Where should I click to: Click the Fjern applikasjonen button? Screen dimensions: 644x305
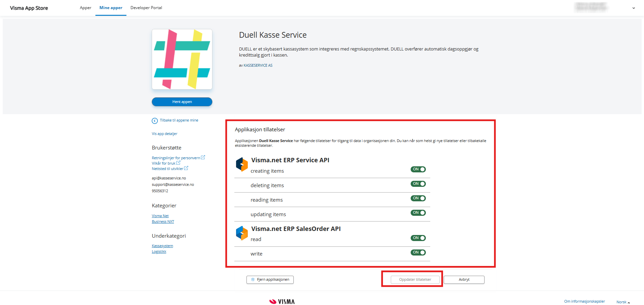pyautogui.click(x=270, y=280)
